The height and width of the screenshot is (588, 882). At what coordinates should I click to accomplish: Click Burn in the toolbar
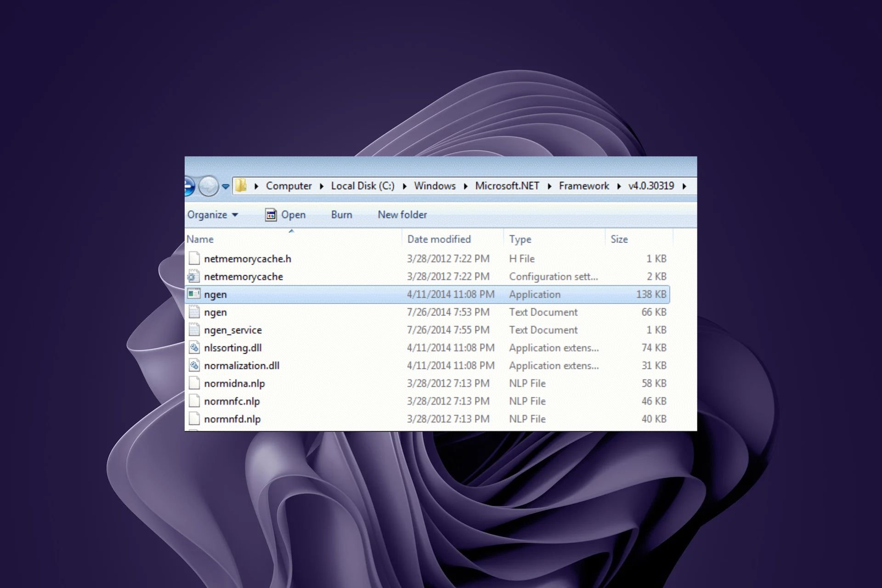click(341, 215)
